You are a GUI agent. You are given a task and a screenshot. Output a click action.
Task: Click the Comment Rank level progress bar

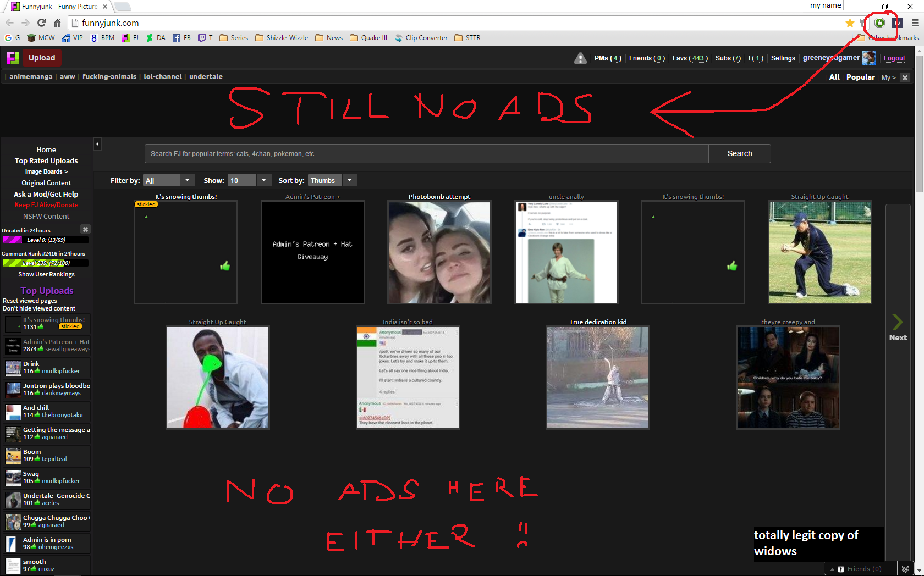[46, 263]
